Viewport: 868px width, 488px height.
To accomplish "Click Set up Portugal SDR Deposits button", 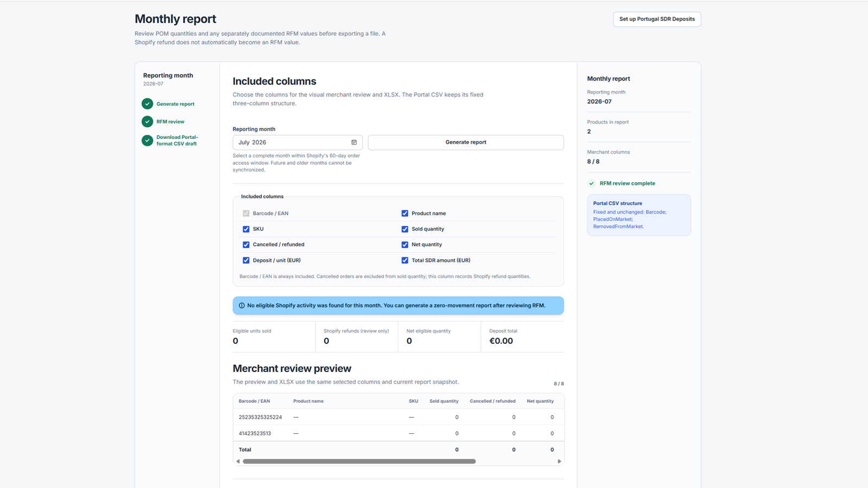I will click(657, 19).
